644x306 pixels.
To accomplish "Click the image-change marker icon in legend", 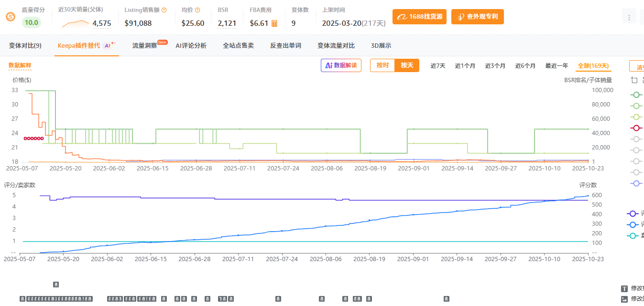I will click(x=624, y=299).
